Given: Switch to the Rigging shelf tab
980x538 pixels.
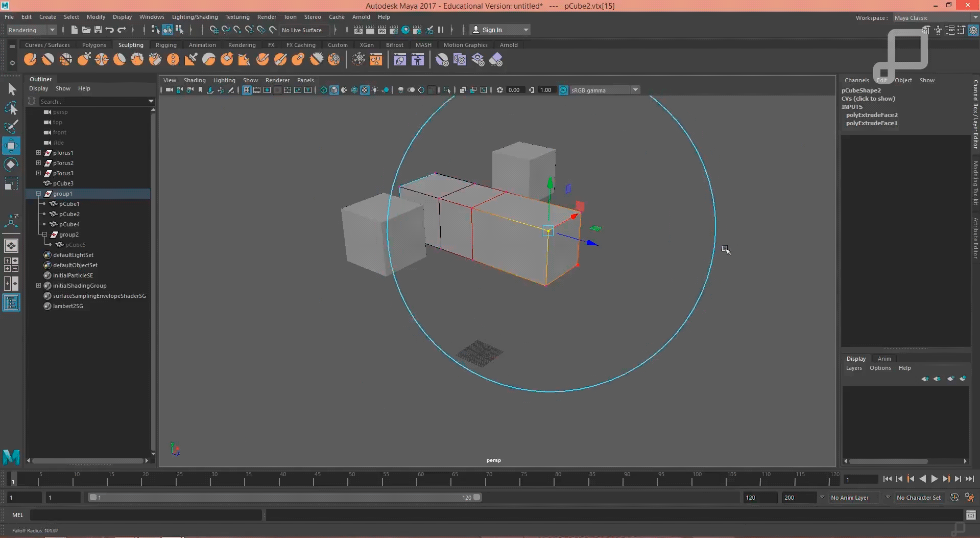Looking at the screenshot, I should click(x=166, y=45).
